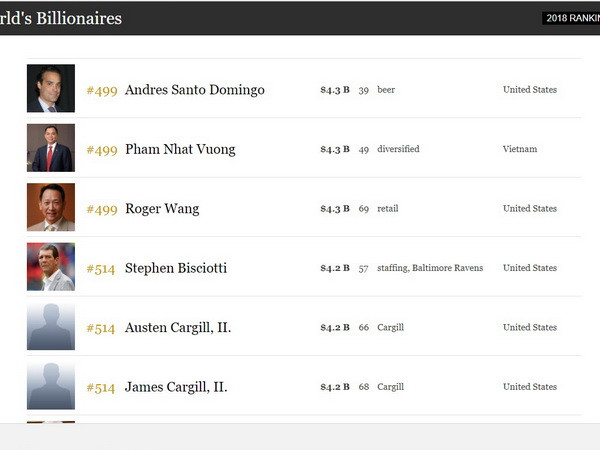
Task: Click the 'staffing, Baltimore Ravens' source text
Action: pyautogui.click(x=429, y=268)
